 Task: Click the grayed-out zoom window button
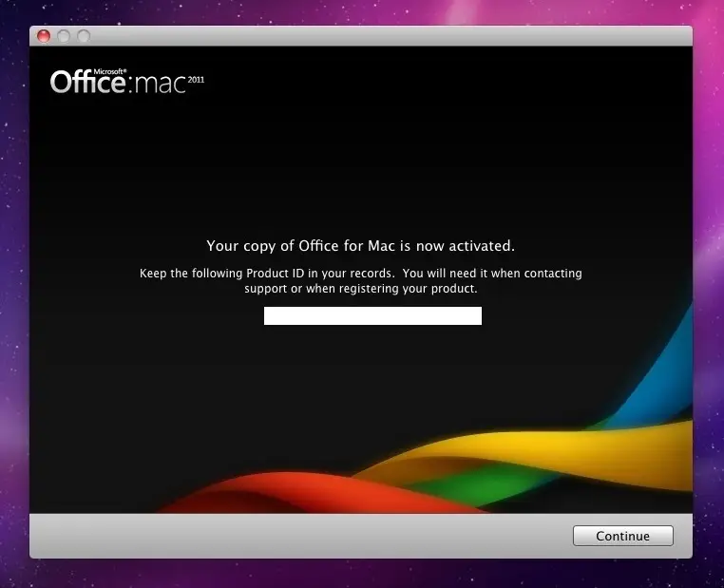pyautogui.click(x=84, y=36)
